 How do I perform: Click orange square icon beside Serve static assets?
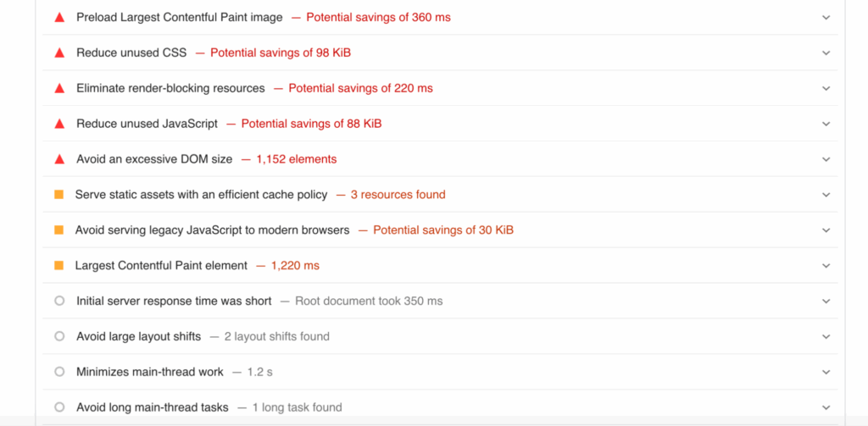[x=58, y=195]
